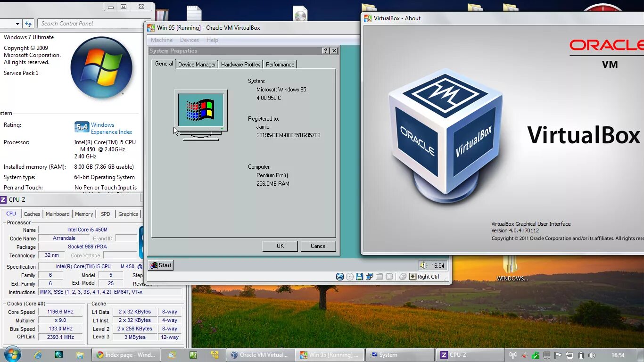The height and width of the screenshot is (362, 644).
Task: Click the floppy disk indicator in VM status bar
Action: [x=359, y=277]
